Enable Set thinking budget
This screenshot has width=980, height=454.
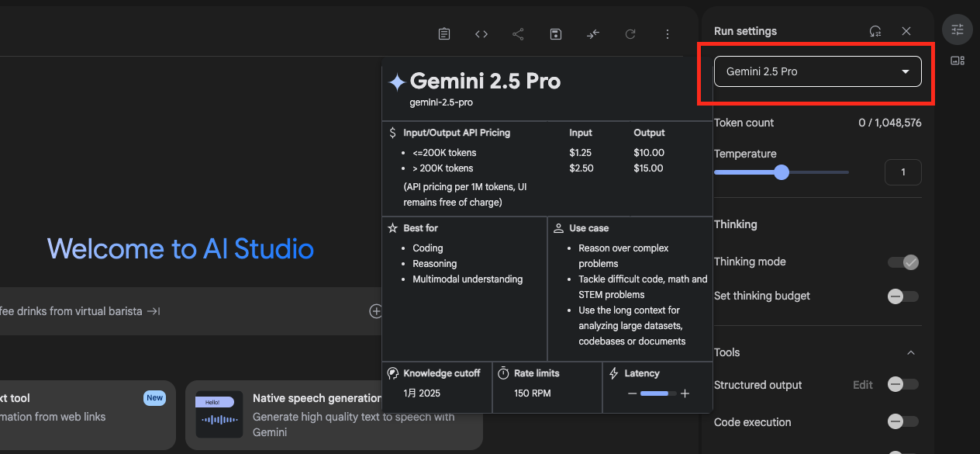[902, 296]
